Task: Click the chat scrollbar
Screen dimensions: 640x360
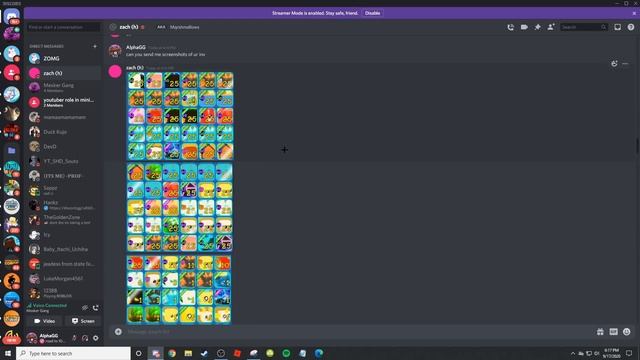Action: [638, 146]
